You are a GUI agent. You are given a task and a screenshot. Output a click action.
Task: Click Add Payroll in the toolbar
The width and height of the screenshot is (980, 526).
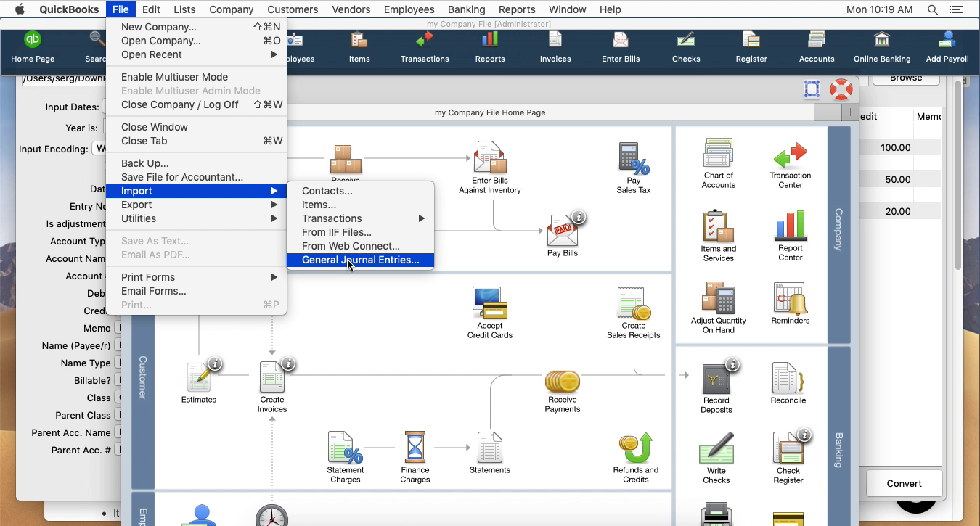point(947,47)
